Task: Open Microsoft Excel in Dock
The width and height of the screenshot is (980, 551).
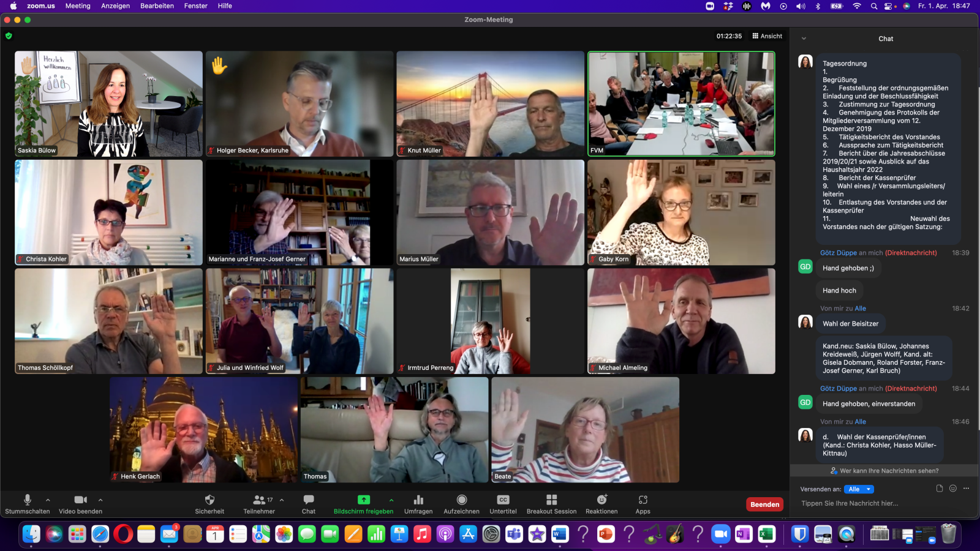Action: click(766, 534)
